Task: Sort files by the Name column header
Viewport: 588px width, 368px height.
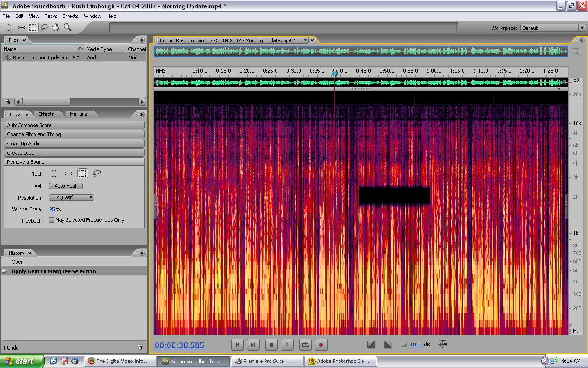Action: [43, 49]
